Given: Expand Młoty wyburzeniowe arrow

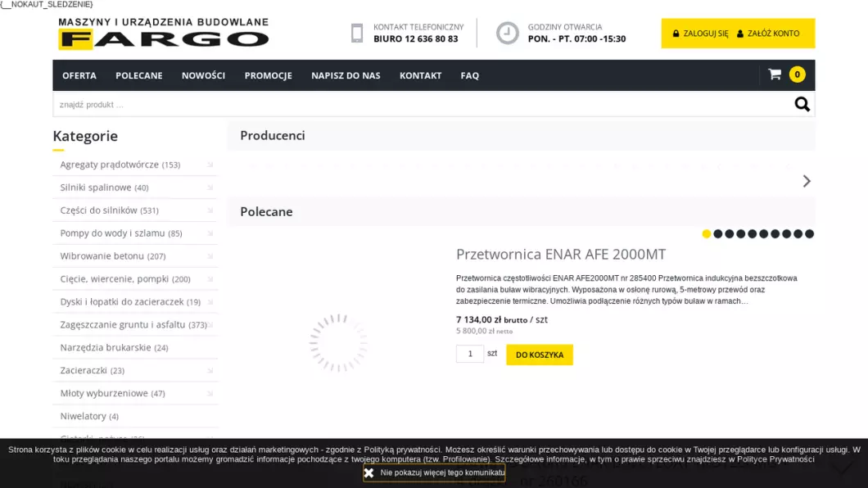Looking at the screenshot, I should coord(210,393).
